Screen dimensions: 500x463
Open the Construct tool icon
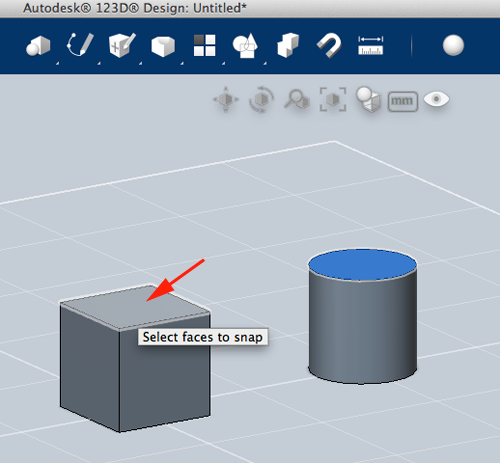click(122, 45)
